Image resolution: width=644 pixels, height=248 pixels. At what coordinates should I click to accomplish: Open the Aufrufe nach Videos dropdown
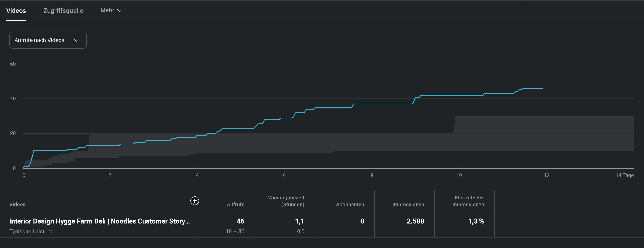48,40
